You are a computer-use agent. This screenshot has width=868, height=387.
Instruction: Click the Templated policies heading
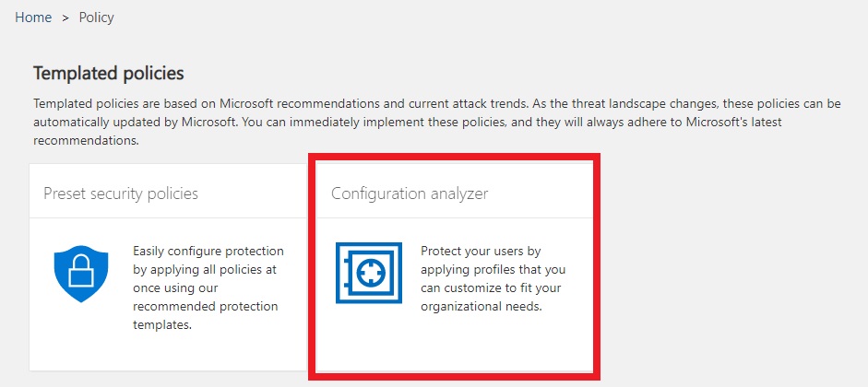[x=109, y=72]
